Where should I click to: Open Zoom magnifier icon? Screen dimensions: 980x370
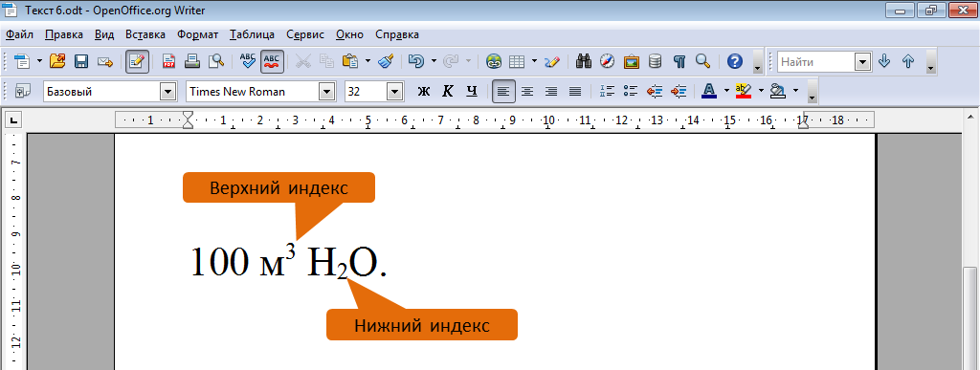(x=703, y=61)
